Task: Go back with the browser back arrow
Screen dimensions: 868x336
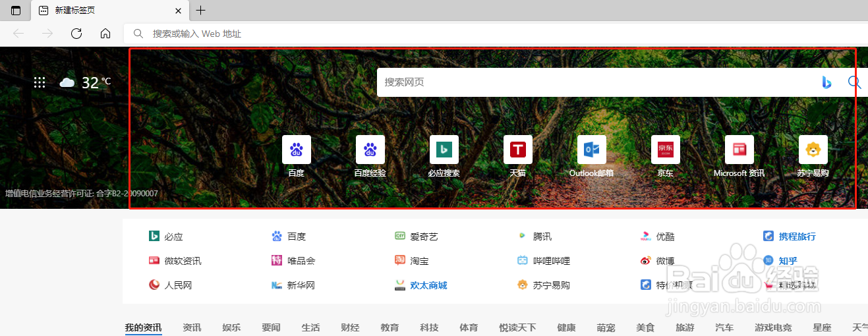Action: coord(18,33)
